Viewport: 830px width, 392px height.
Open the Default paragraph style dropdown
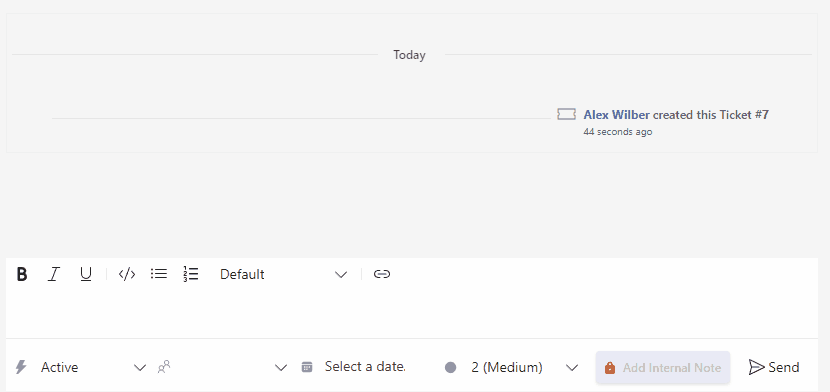283,274
